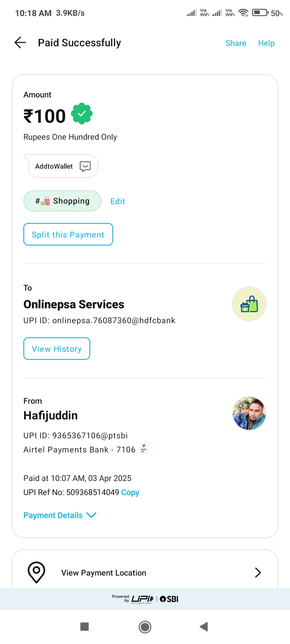Tap the green verified checkmark badge
Screen dimensions: 290x644
point(82,114)
